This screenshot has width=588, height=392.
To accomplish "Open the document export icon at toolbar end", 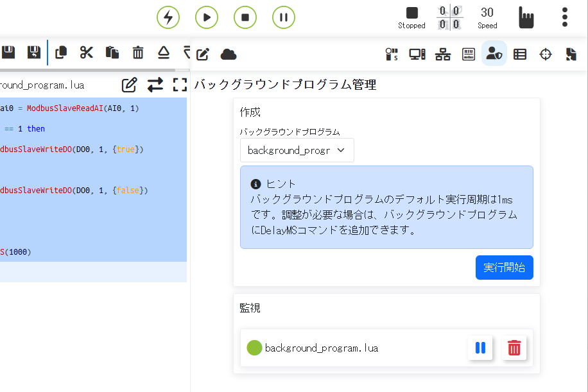I will coord(571,55).
